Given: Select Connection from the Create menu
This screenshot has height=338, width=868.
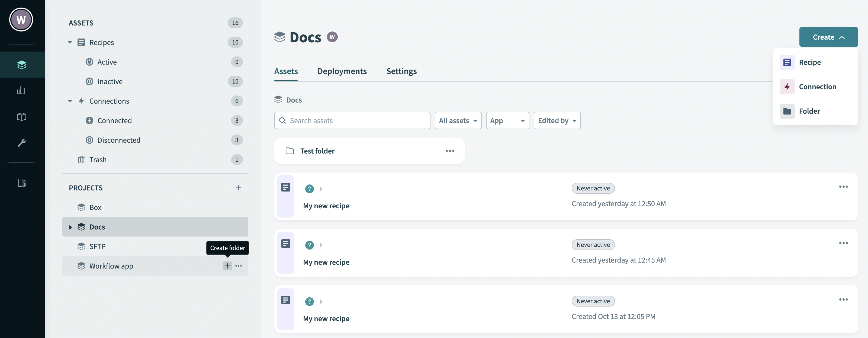Looking at the screenshot, I should pos(817,87).
